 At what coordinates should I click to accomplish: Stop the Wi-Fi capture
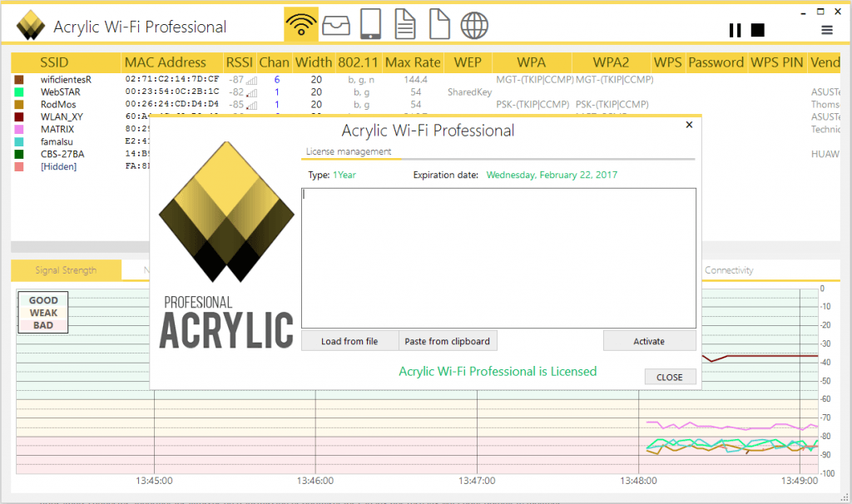point(757,31)
